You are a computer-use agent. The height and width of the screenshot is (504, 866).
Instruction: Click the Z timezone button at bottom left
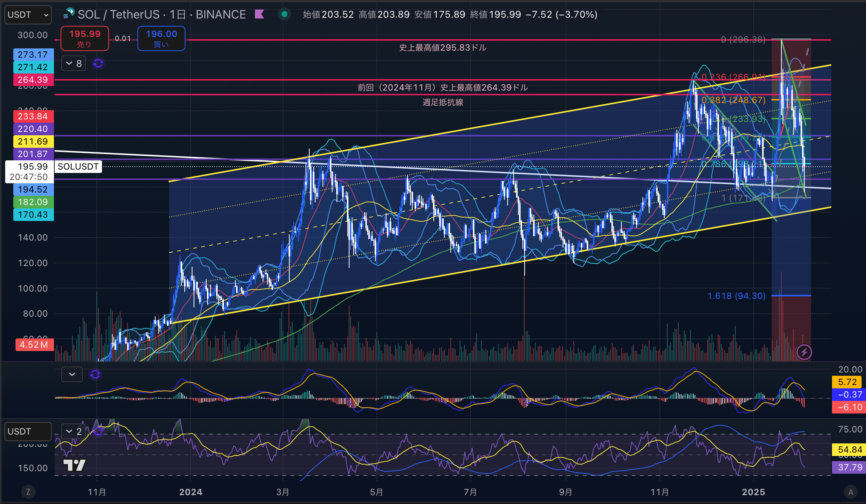point(28,492)
